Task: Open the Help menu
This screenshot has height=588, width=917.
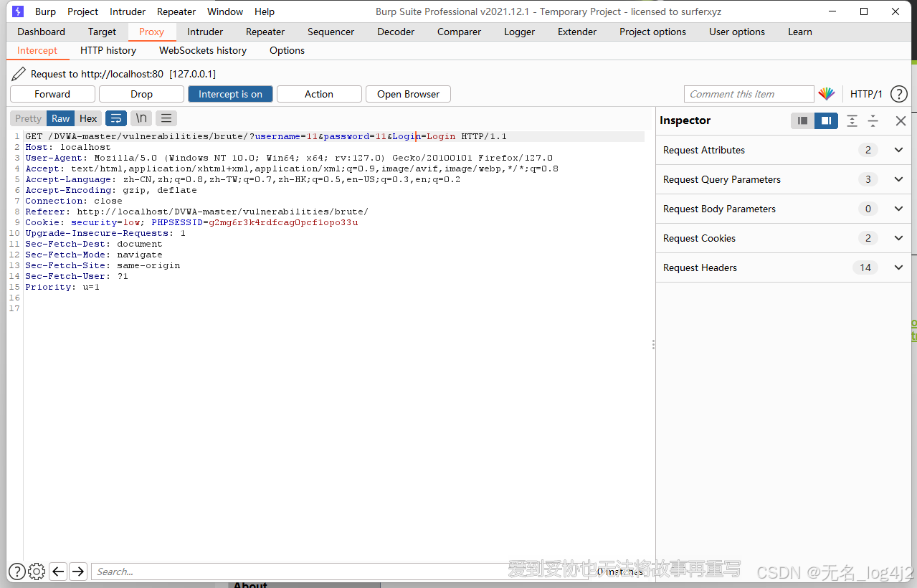Action: [x=265, y=11]
